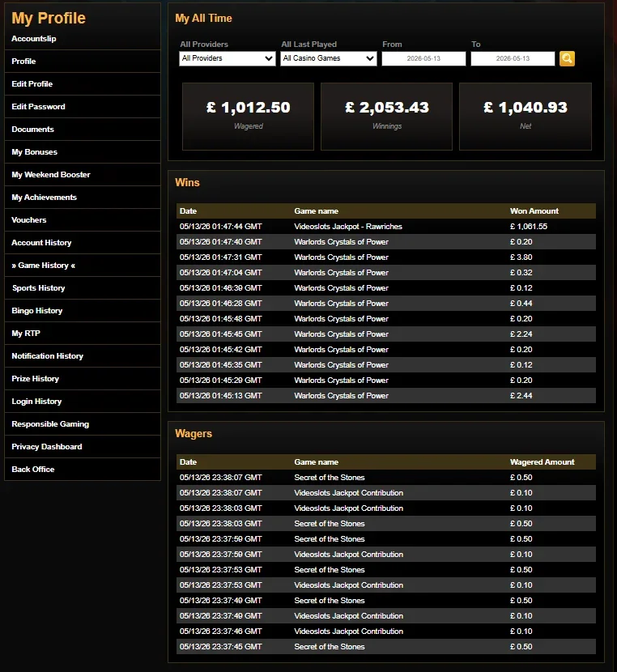Click the Wins table Date header
Screen dimensions: 617x672
click(188, 211)
